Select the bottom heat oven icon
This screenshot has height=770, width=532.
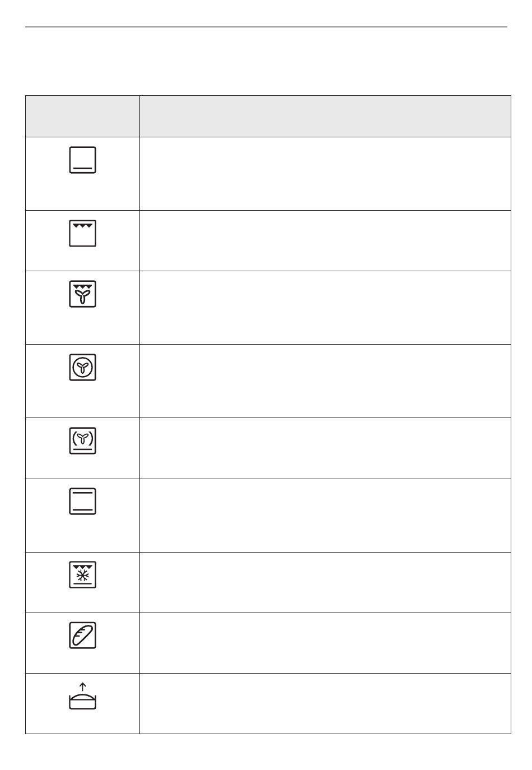83,160
